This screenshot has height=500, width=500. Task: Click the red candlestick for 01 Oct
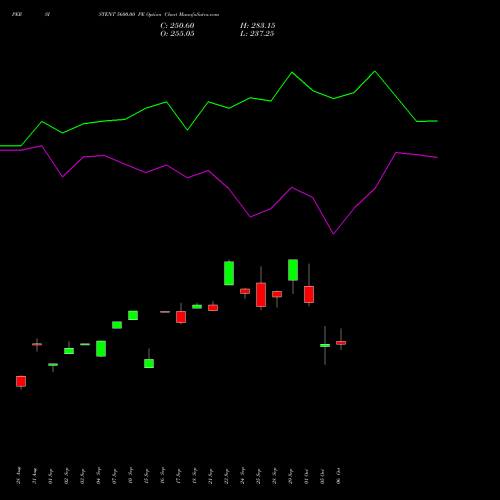pos(309,294)
